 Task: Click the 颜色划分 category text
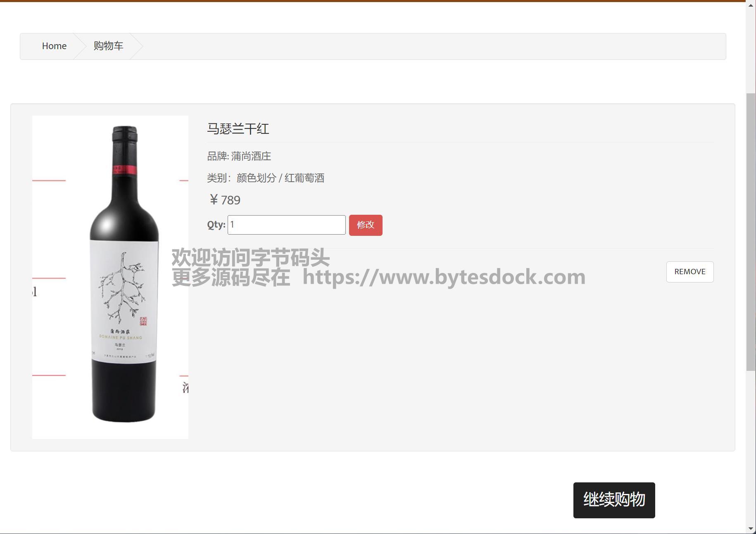click(256, 178)
